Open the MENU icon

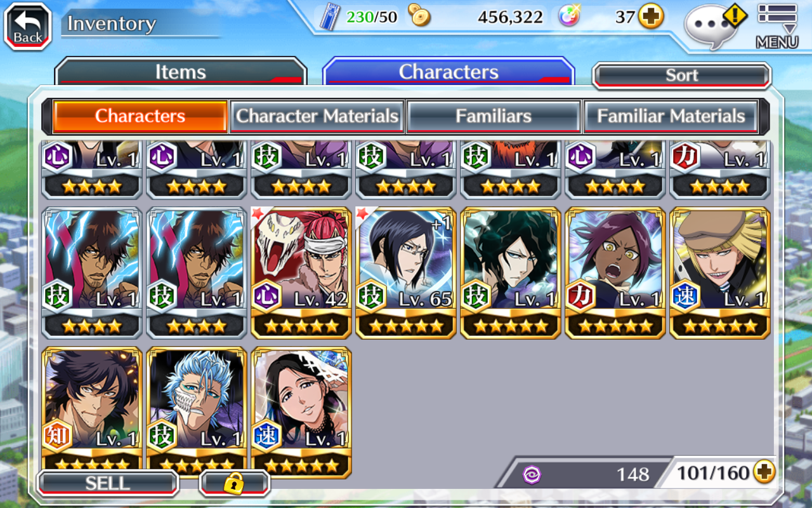click(x=777, y=26)
